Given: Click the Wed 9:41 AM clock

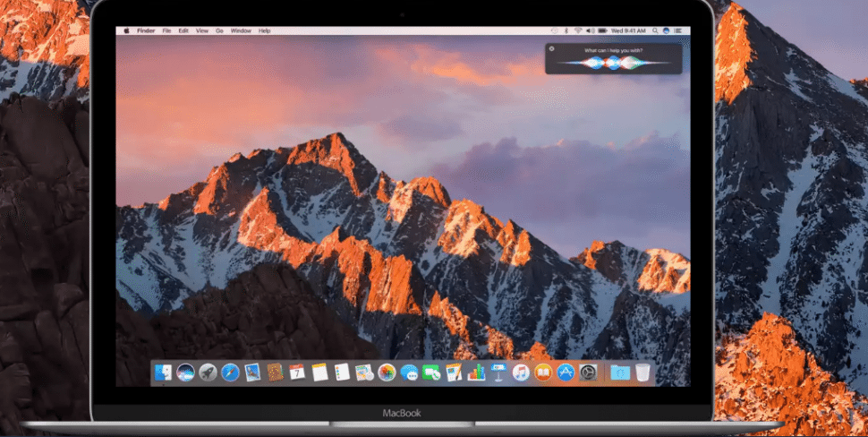Looking at the screenshot, I should (628, 30).
